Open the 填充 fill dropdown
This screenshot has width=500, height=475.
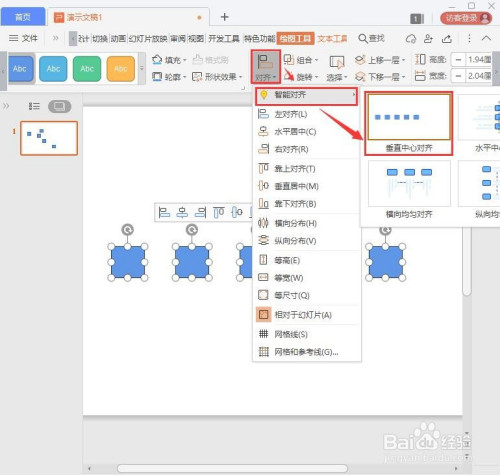(169, 60)
